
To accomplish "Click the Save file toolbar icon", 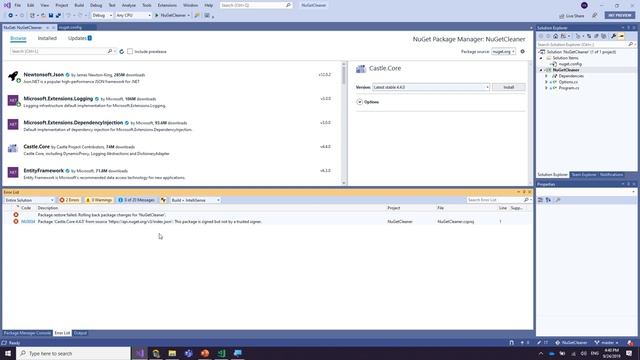I will pyautogui.click(x=51, y=16).
